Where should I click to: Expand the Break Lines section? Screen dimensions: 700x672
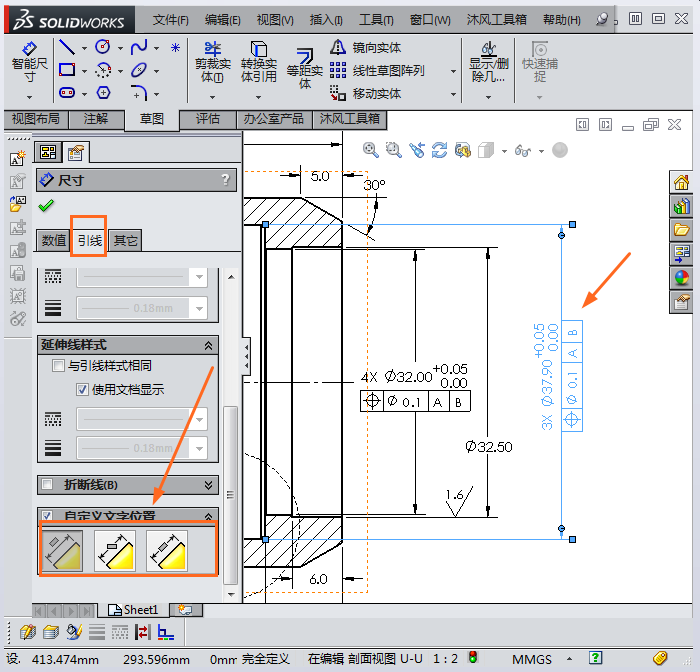[209, 485]
